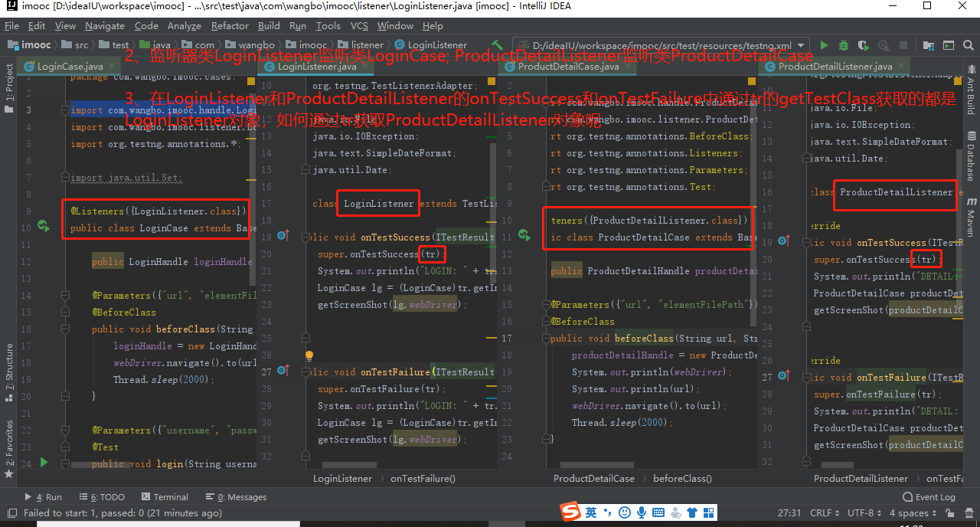Open the File menu
Screen dimensions: 980x527
[x=12, y=25]
